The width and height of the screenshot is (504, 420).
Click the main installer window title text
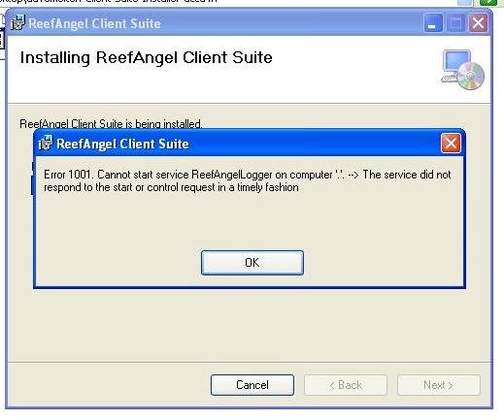94,23
